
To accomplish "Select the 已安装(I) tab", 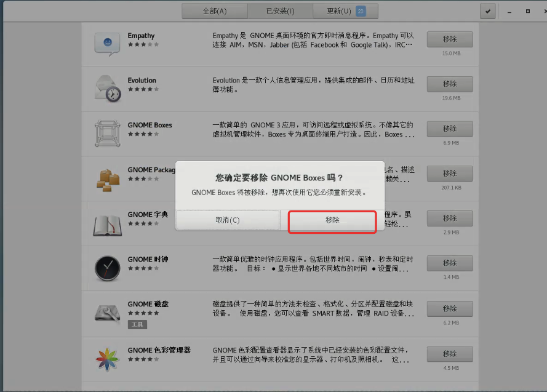I will point(282,10).
